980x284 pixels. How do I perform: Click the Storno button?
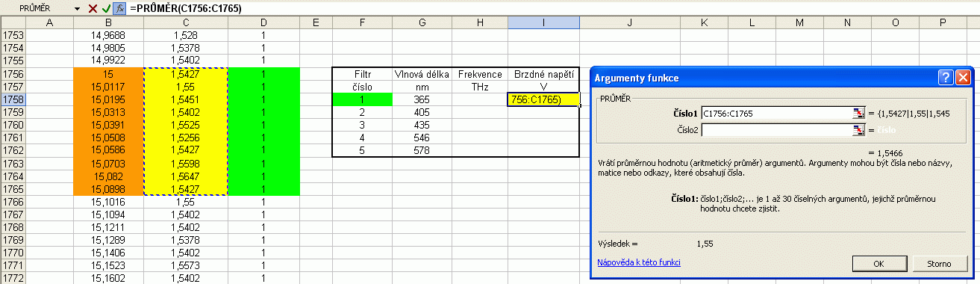click(938, 263)
